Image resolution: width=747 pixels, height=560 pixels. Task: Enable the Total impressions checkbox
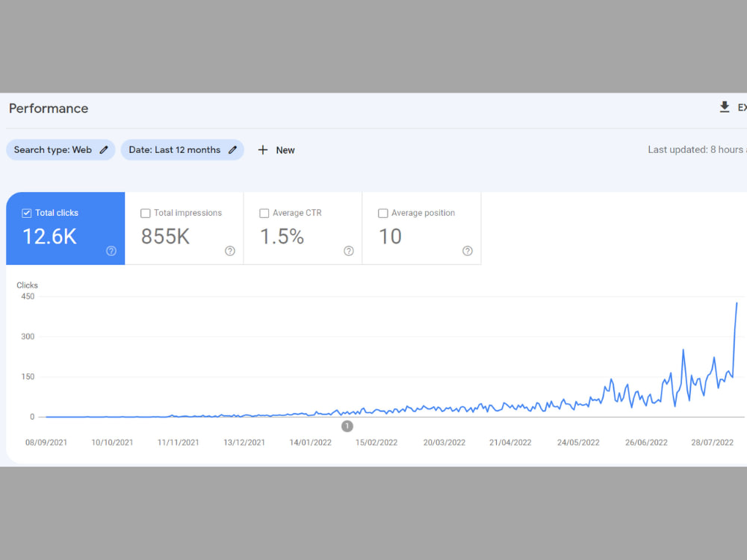point(145,213)
